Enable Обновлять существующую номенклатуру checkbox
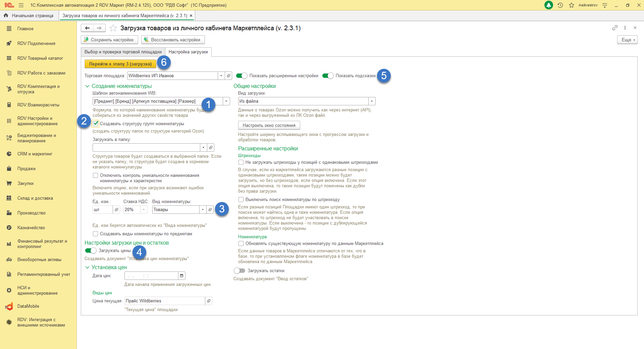 (x=241, y=244)
